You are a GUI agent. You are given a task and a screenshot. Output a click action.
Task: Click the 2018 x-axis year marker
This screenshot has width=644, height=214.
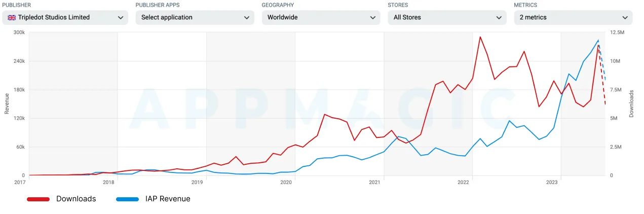108,182
